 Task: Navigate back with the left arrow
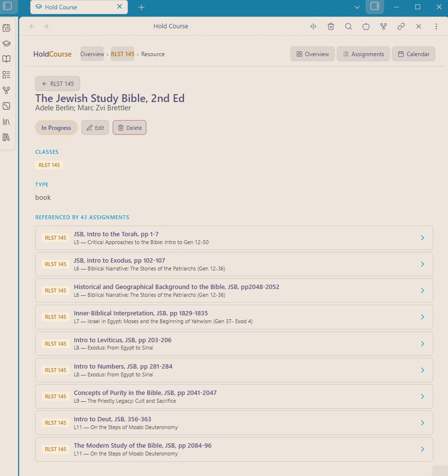point(32,26)
